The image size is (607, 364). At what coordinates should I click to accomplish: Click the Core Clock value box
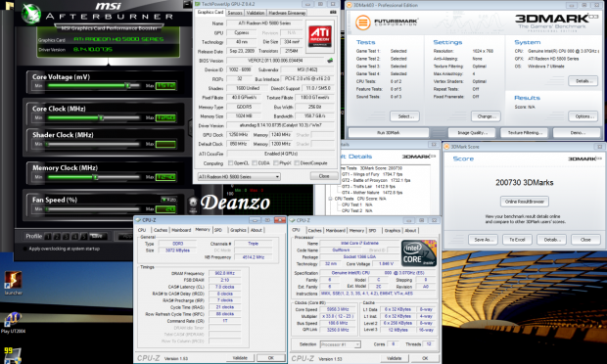(165, 117)
